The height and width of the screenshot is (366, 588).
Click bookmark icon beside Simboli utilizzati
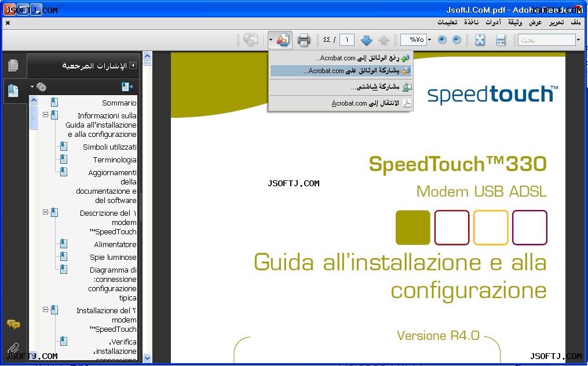point(64,146)
